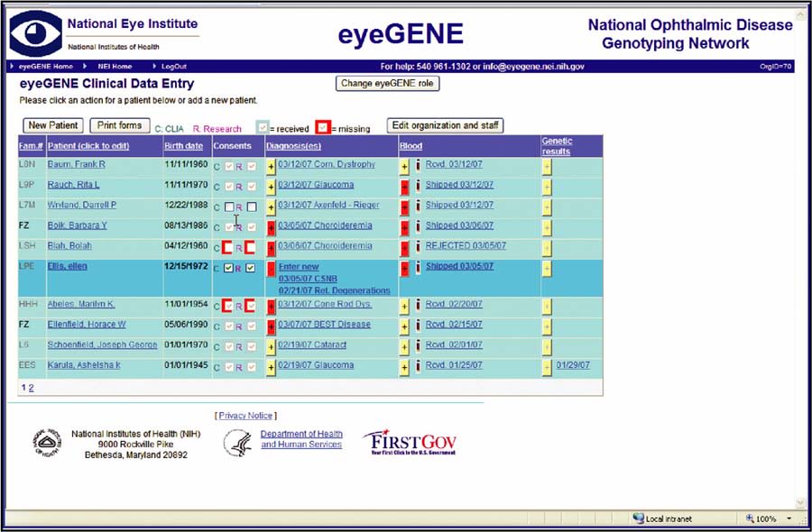Click the Health and Human Services eagle logo
Viewport: 812px width, 532px height.
pos(237,443)
